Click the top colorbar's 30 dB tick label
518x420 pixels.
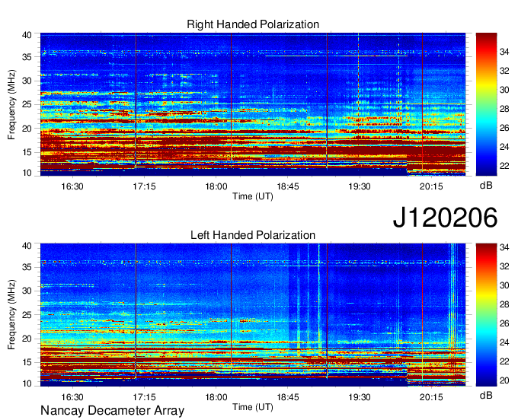[504, 90]
